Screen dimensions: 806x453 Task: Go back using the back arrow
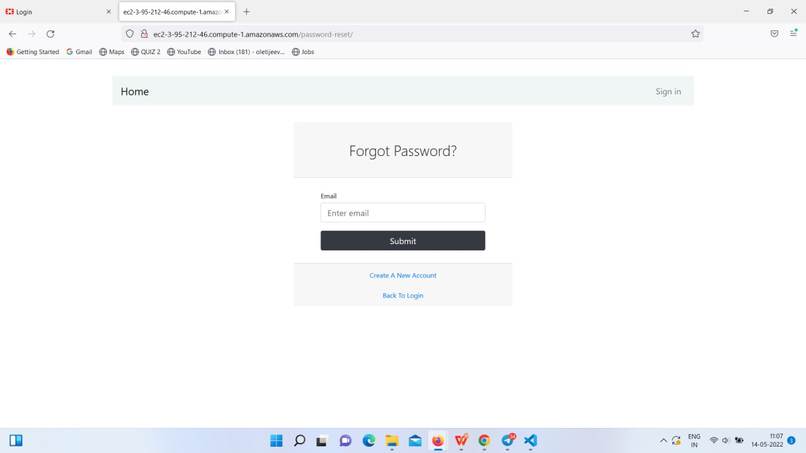(12, 34)
